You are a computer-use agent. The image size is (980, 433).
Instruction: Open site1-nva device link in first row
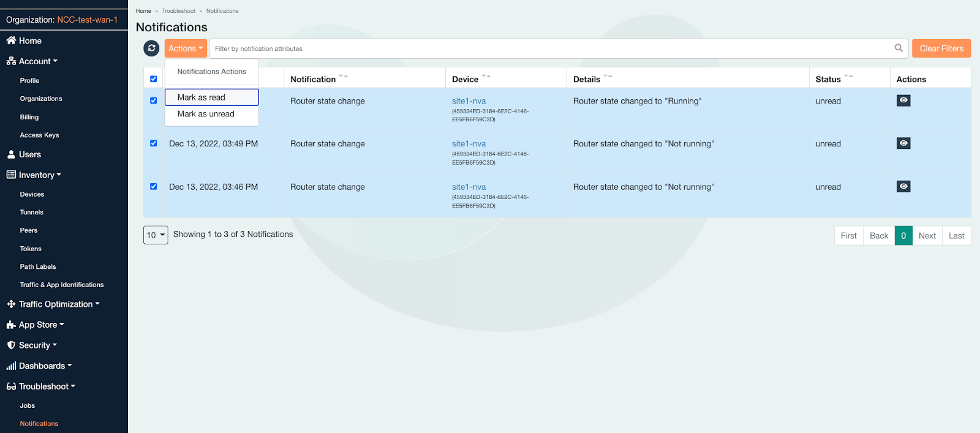pyautogui.click(x=469, y=101)
